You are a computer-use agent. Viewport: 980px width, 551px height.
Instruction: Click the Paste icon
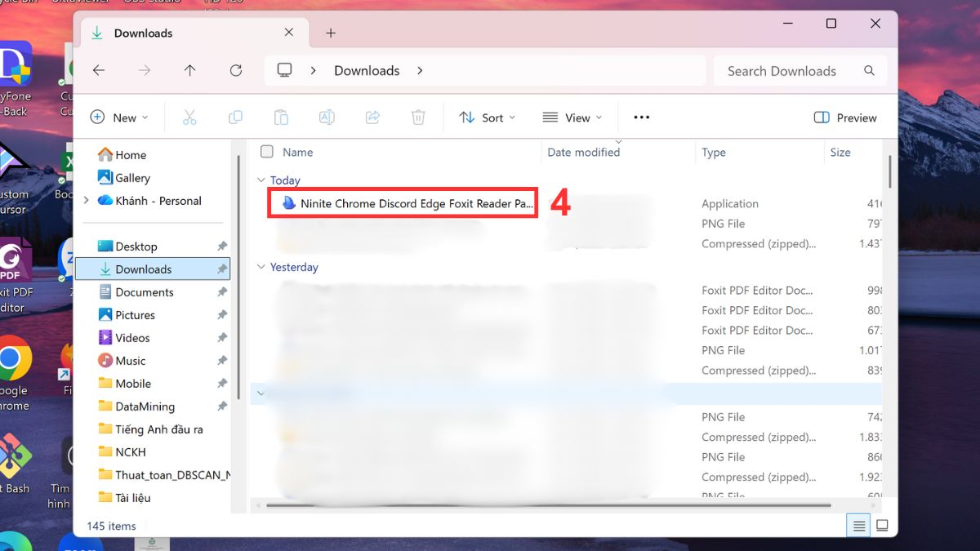tap(281, 118)
